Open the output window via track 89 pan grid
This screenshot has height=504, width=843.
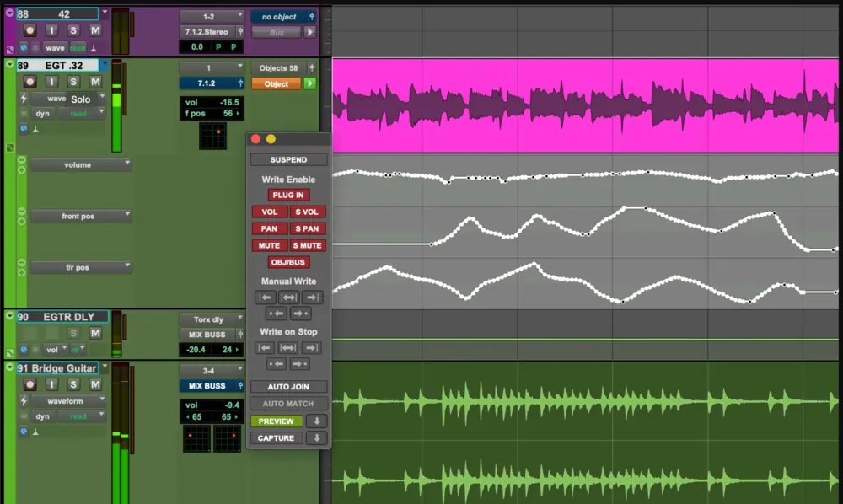point(212,137)
